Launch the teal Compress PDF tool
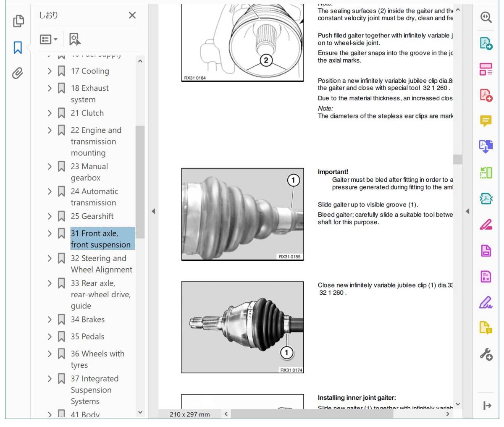504x427 pixels. tap(486, 199)
